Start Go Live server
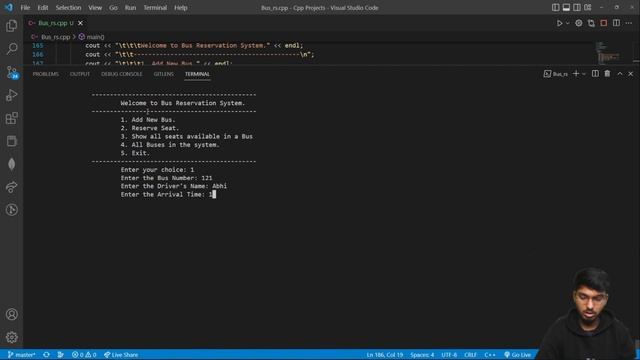640x360 pixels. (x=517, y=355)
